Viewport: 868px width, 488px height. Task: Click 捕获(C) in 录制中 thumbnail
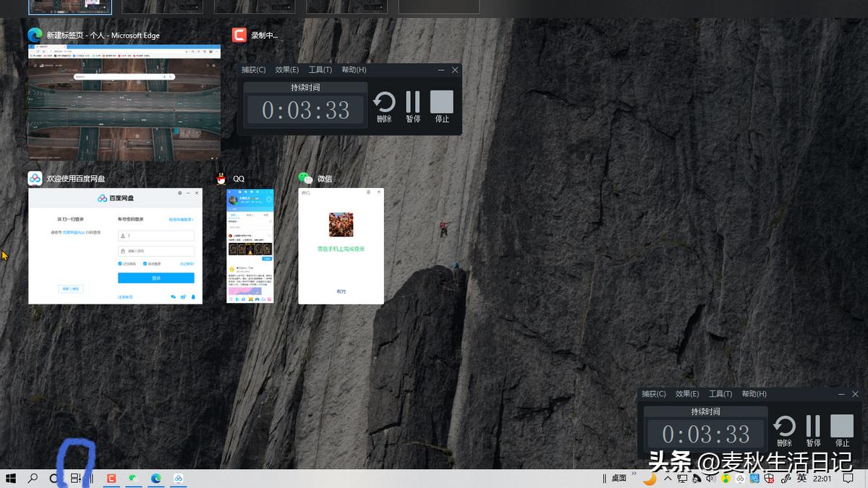tap(253, 70)
